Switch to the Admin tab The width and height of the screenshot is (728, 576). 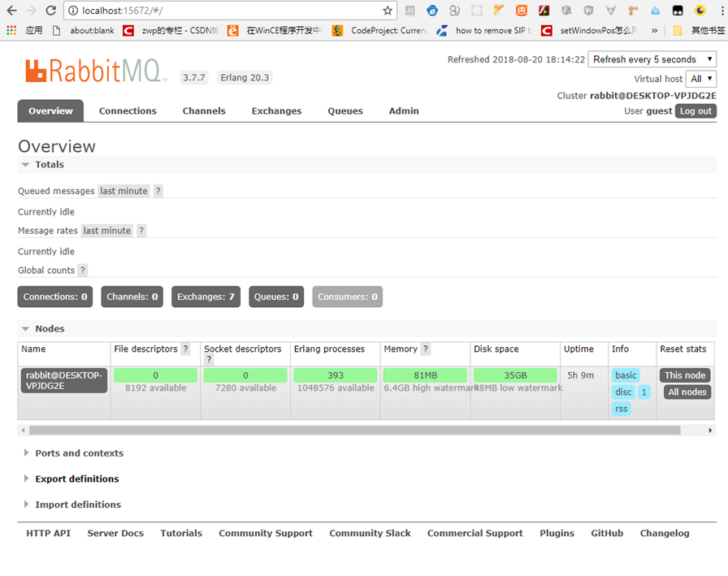tap(404, 111)
